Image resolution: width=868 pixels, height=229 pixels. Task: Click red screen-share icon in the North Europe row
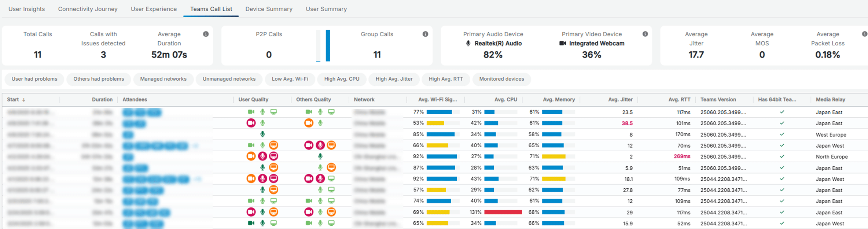273,156
